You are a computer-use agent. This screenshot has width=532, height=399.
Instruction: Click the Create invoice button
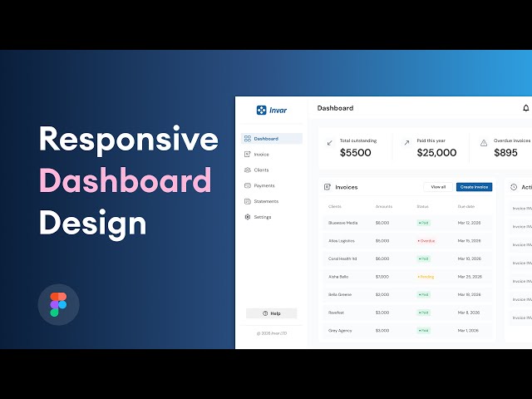click(x=474, y=187)
